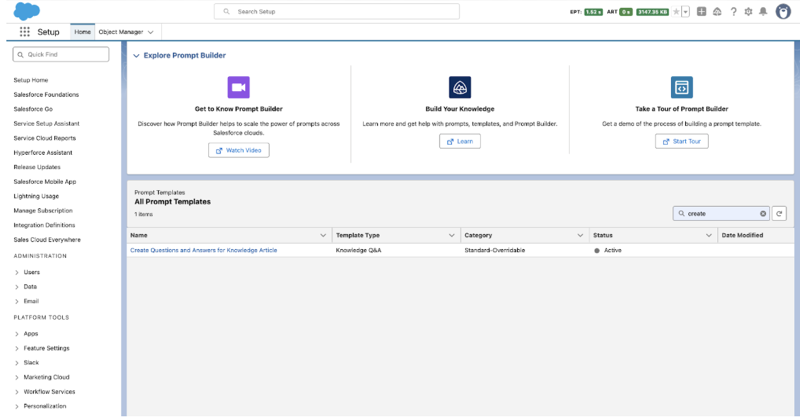Image resolution: width=800 pixels, height=418 pixels.
Task: Expand the Apps tree node
Action: 17,334
